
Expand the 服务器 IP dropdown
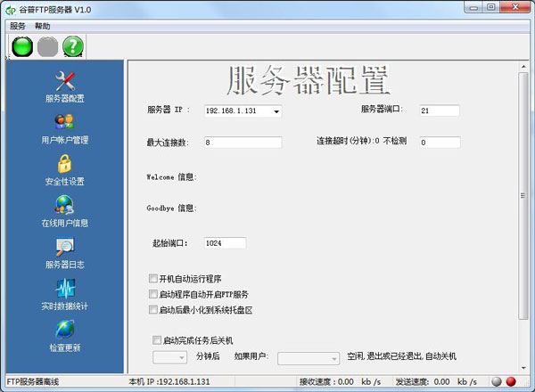[276, 111]
